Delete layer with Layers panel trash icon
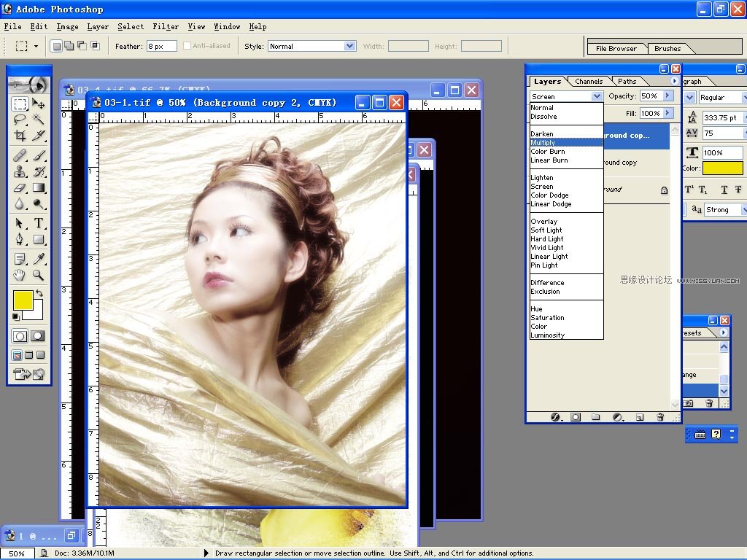Viewport: 747px width, 560px height. pos(660,417)
